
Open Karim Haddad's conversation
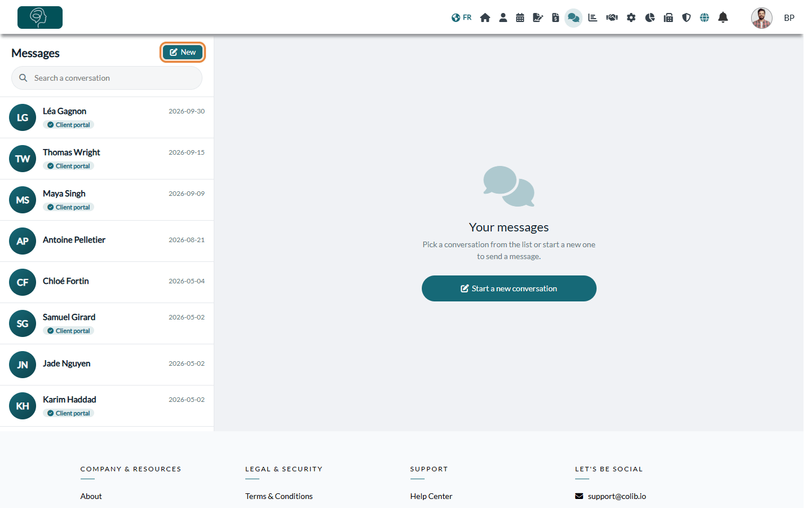pyautogui.click(x=107, y=406)
